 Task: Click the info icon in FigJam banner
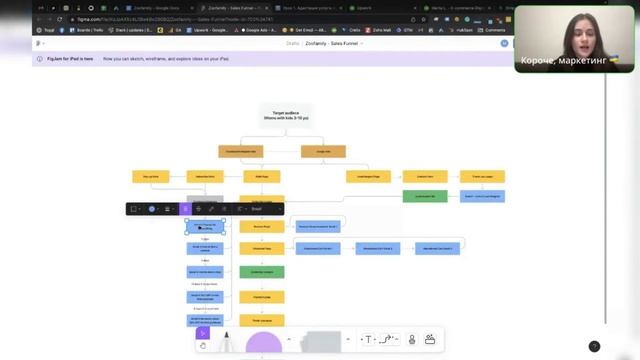tap(40, 59)
